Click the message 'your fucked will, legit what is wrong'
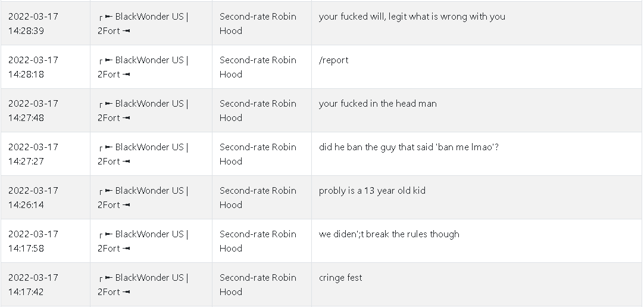The height and width of the screenshot is (307, 644). pyautogui.click(x=412, y=17)
